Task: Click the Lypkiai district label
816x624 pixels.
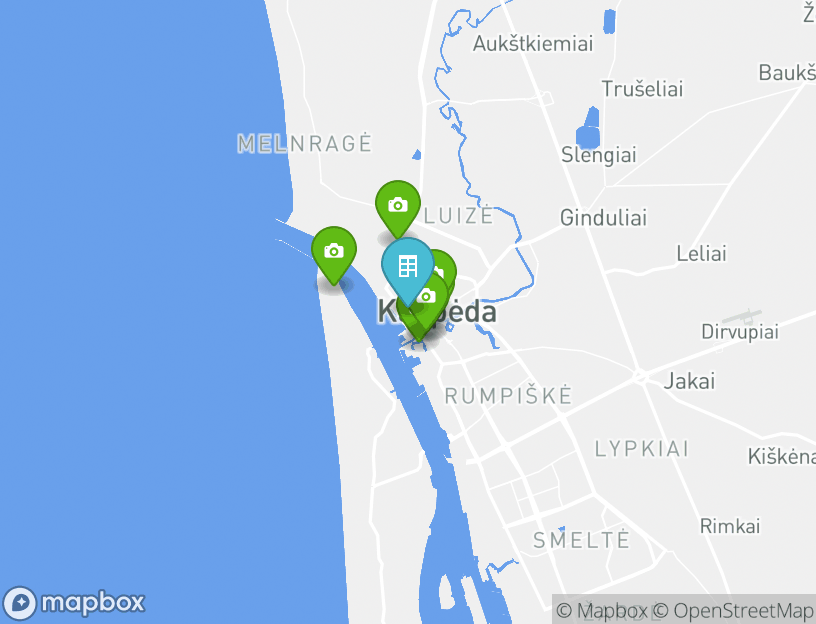Action: [x=642, y=449]
